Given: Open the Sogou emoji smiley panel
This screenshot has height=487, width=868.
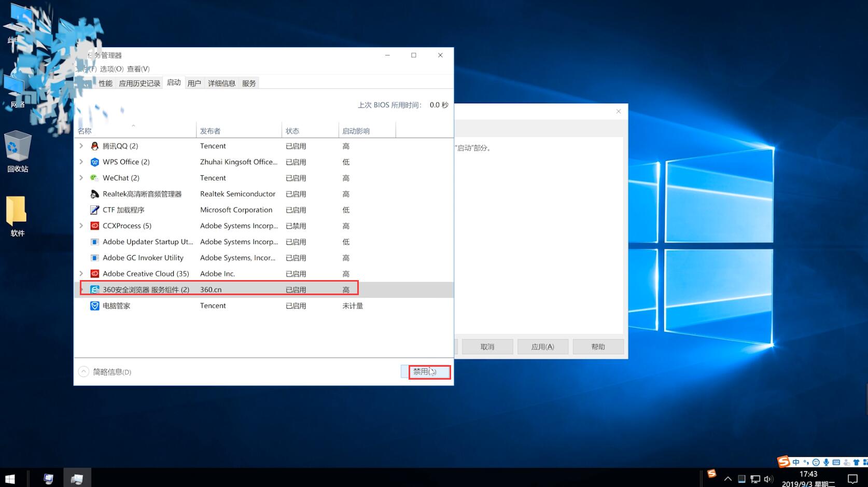Looking at the screenshot, I should [x=816, y=462].
